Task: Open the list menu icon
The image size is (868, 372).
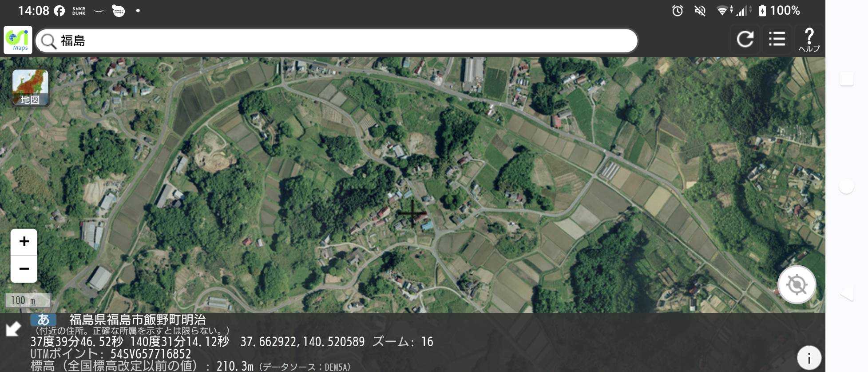Action: 777,39
